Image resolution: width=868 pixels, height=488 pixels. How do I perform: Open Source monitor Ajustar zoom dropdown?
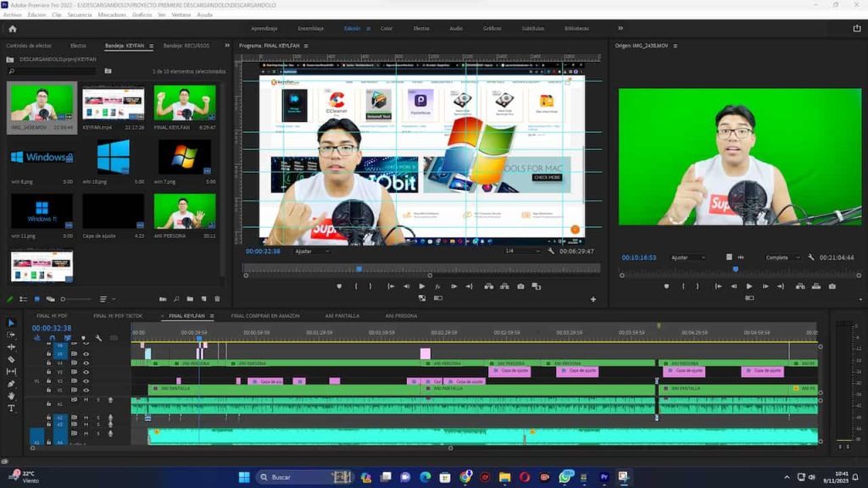click(x=688, y=258)
